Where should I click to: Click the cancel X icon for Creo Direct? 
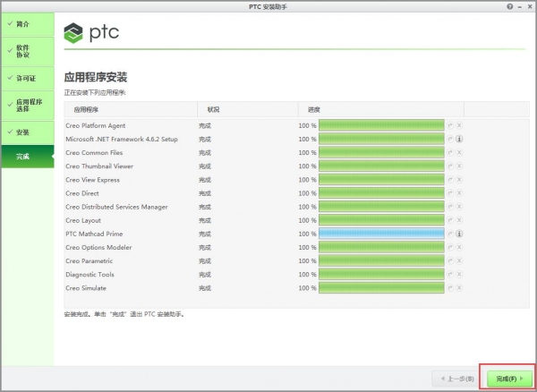[459, 193]
